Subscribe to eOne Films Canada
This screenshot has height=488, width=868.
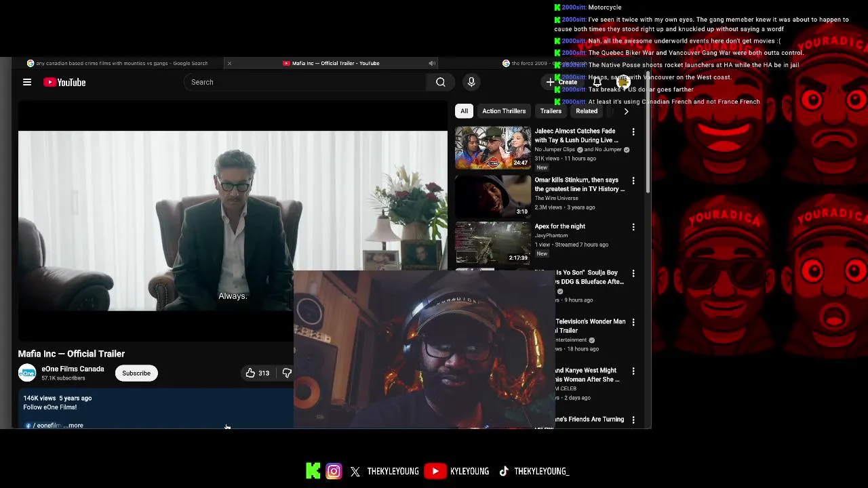136,373
